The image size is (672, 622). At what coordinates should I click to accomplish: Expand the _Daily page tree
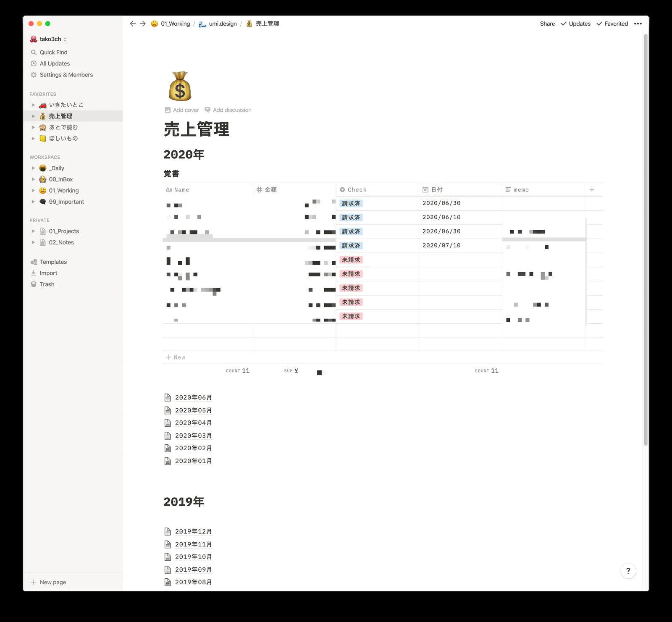pyautogui.click(x=33, y=168)
